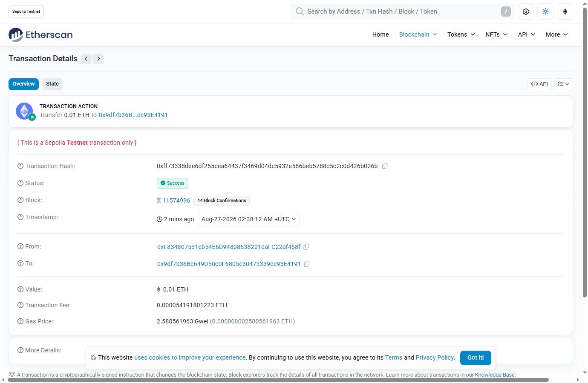Click the Etherscan logo
This screenshot has width=588, height=383.
point(40,34)
